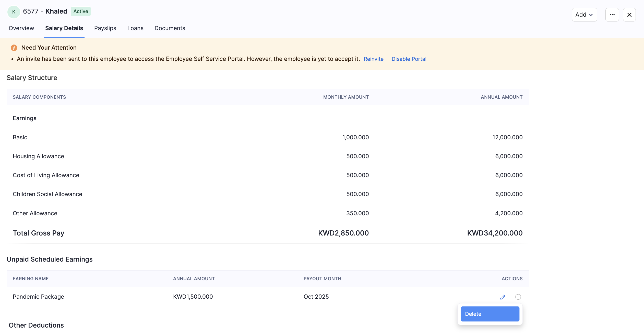Image resolution: width=644 pixels, height=336 pixels.
Task: Click the Pandemic Package earning name
Action: coord(38,297)
